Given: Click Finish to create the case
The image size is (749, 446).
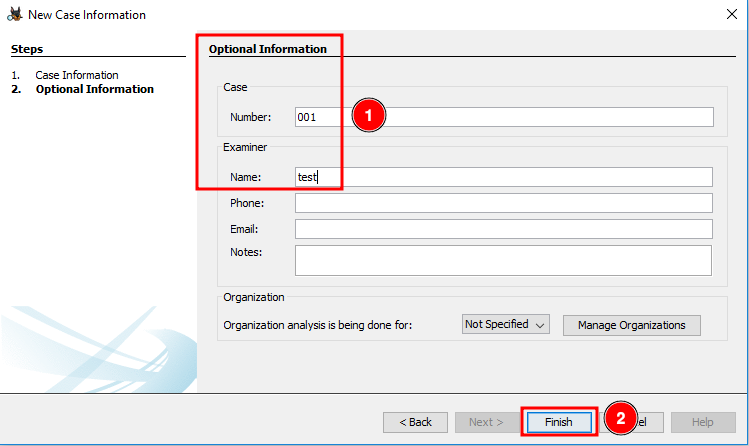Looking at the screenshot, I should click(x=558, y=422).
